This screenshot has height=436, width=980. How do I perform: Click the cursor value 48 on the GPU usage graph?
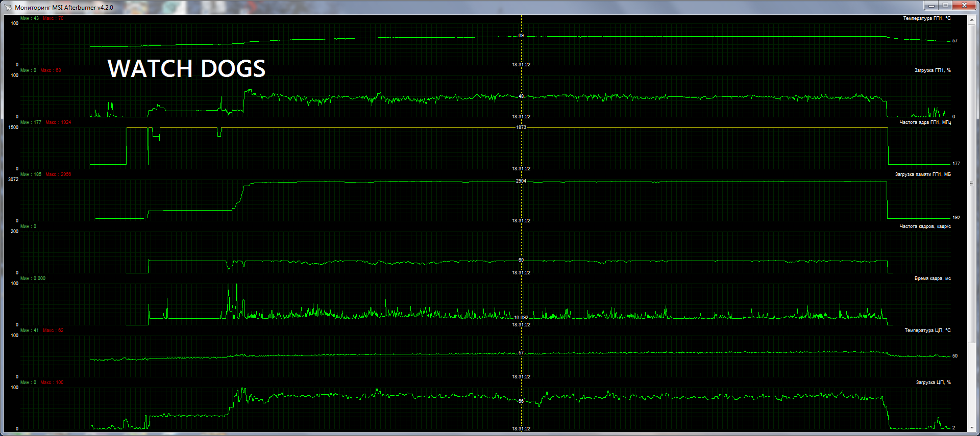point(521,96)
